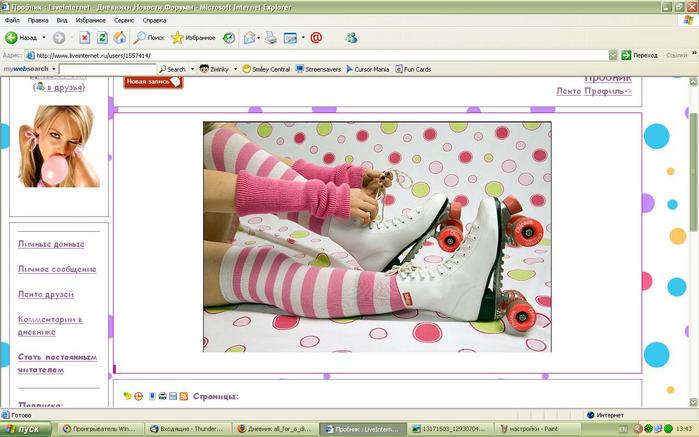Click the blonde girl avatar image

point(59,146)
